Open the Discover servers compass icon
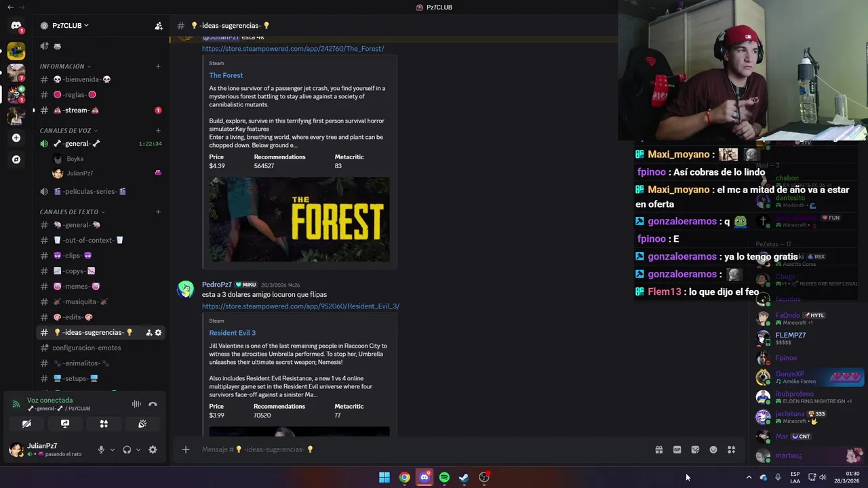The height and width of the screenshot is (488, 868). (16, 159)
